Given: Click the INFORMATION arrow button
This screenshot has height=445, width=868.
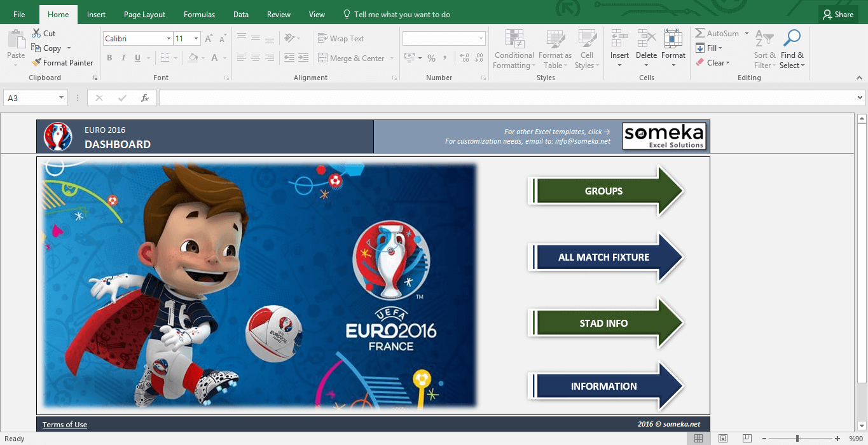Looking at the screenshot, I should (x=605, y=386).
